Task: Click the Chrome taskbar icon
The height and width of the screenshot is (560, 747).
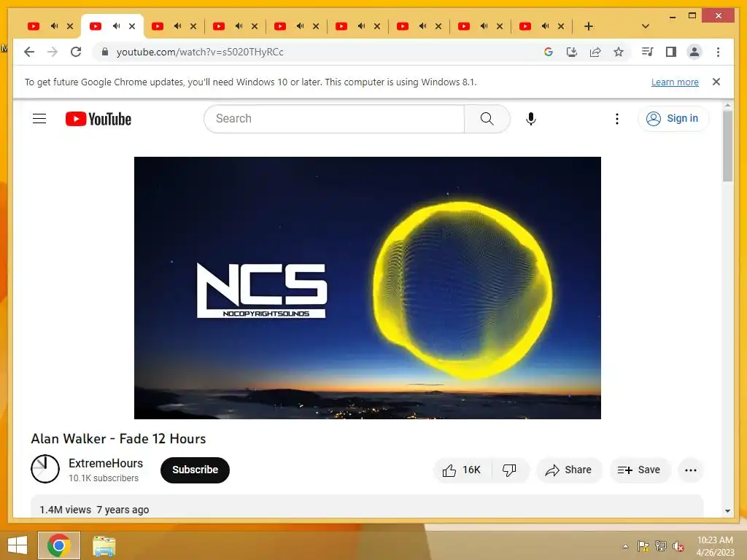Action: pyautogui.click(x=59, y=545)
